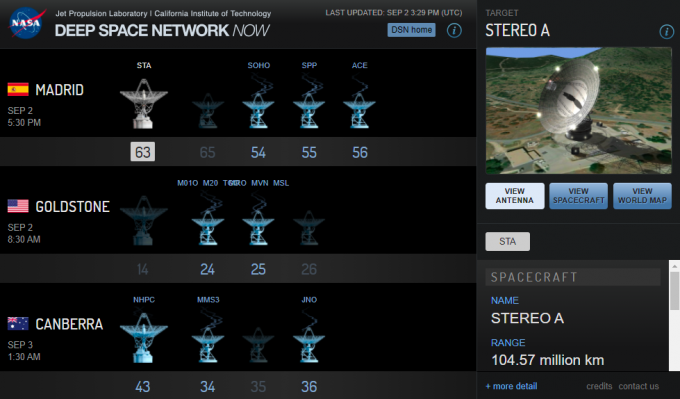Image resolution: width=680 pixels, height=399 pixels.
Task: Click the M01O spacecraft label
Action: (x=187, y=183)
